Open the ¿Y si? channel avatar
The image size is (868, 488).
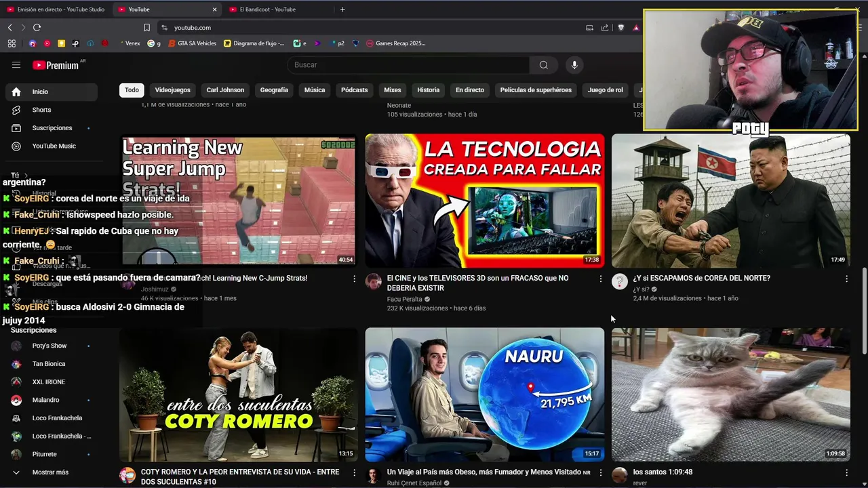[x=619, y=282]
